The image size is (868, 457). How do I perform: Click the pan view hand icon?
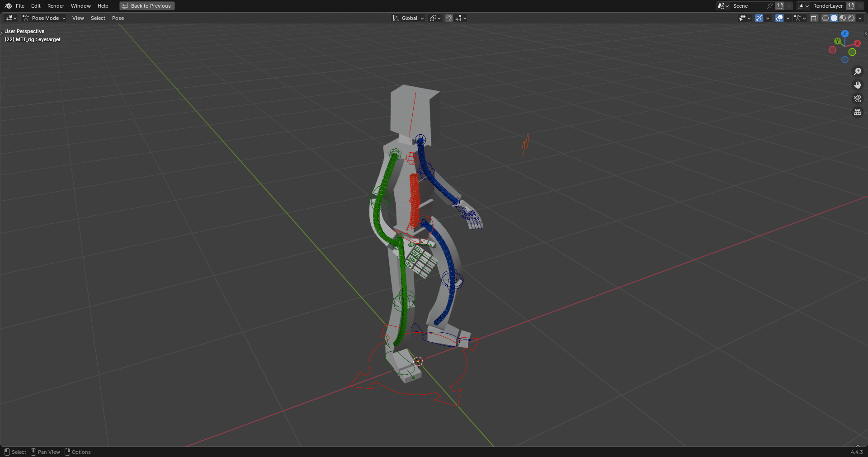coord(857,85)
